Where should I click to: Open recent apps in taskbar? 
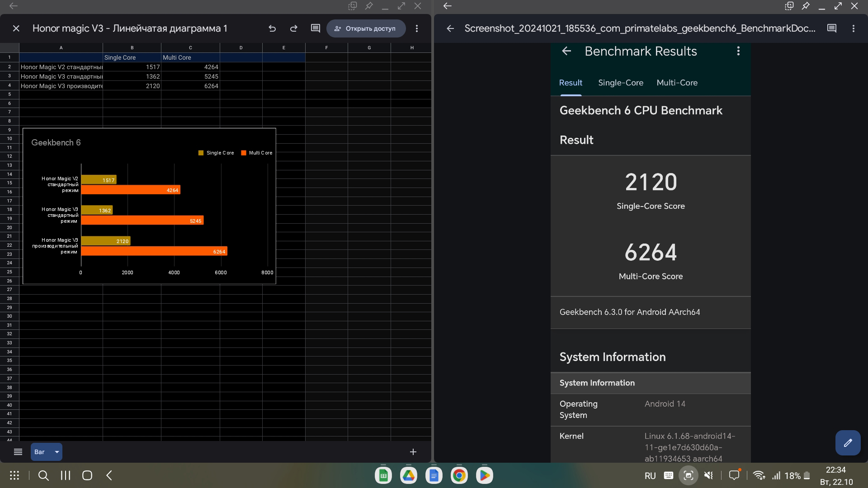point(66,475)
